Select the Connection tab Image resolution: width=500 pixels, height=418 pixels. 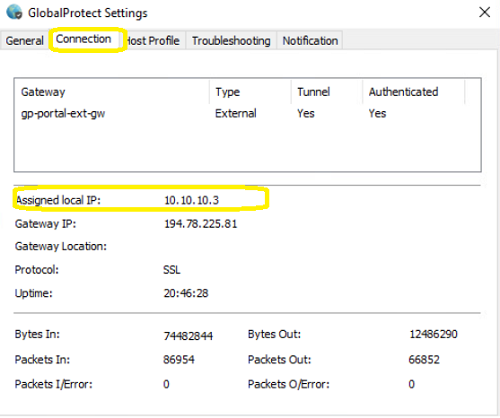pyautogui.click(x=83, y=39)
